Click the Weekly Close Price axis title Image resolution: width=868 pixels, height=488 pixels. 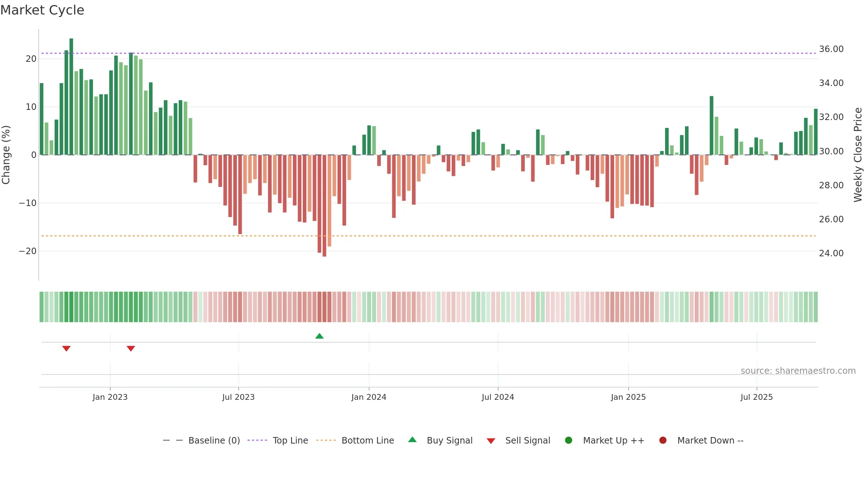858,155
